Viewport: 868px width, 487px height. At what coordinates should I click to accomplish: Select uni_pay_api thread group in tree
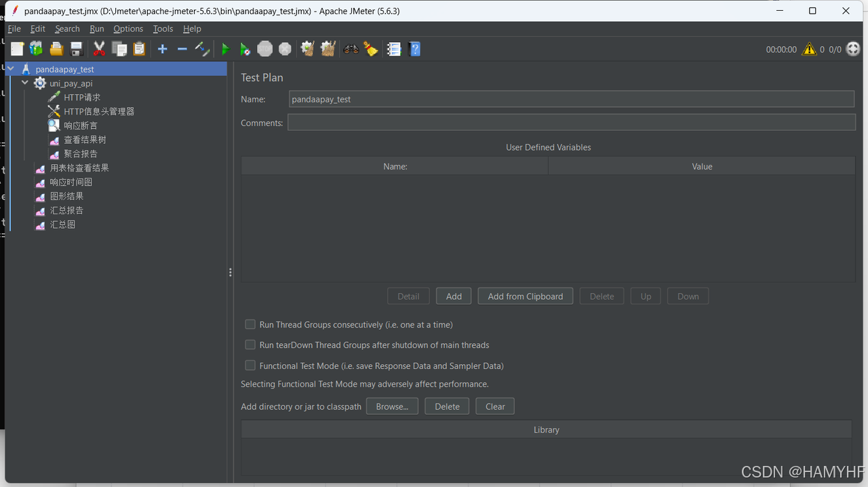pos(71,83)
